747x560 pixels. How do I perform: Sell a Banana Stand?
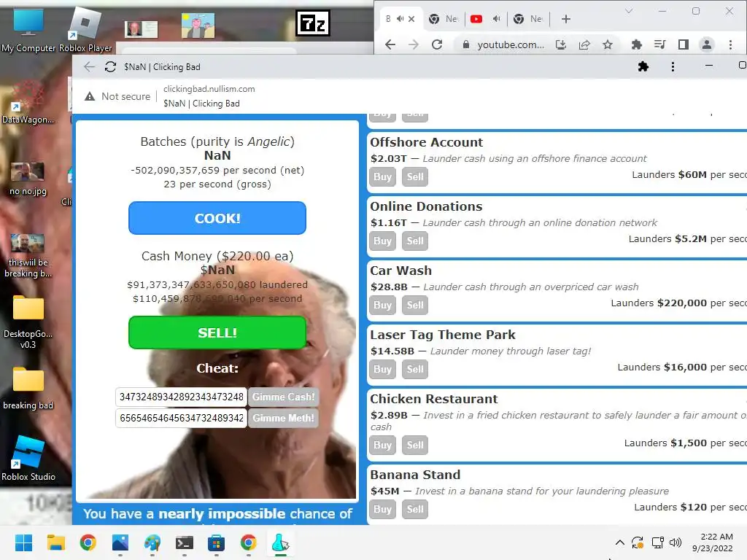coord(415,509)
